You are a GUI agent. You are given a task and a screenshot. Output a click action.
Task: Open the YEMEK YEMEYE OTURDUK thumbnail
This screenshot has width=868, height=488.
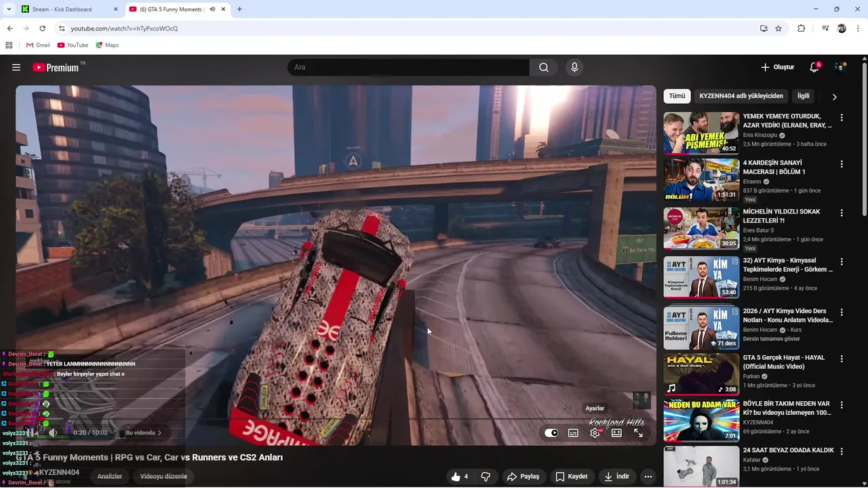701,133
